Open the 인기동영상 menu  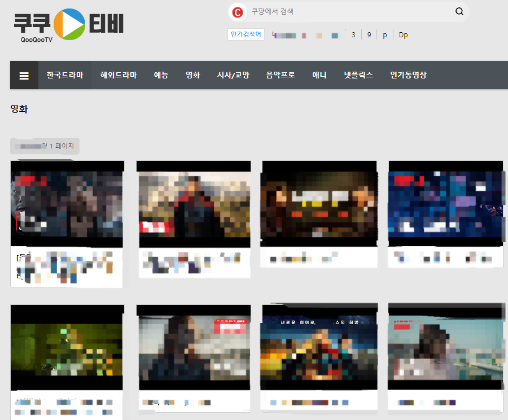pyautogui.click(x=408, y=75)
